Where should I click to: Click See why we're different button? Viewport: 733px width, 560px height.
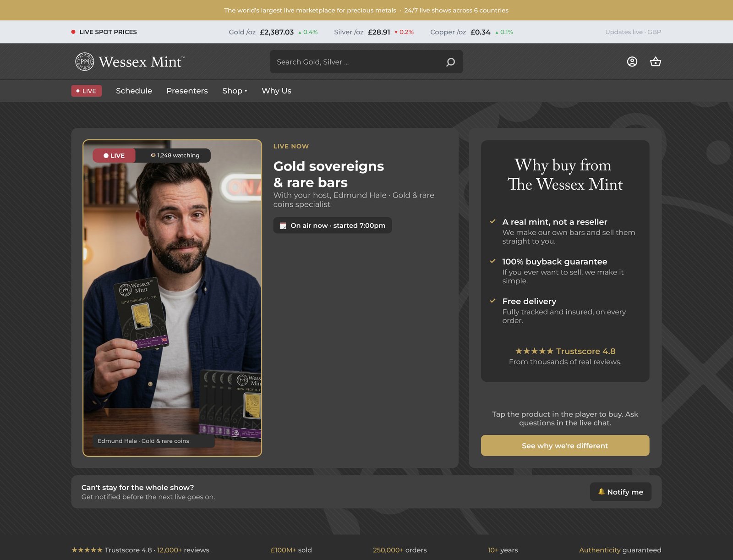point(565,445)
